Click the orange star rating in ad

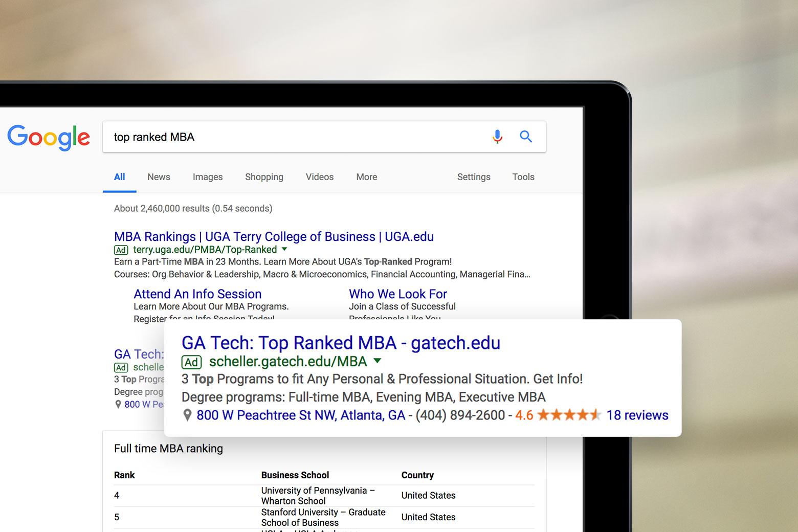point(569,415)
